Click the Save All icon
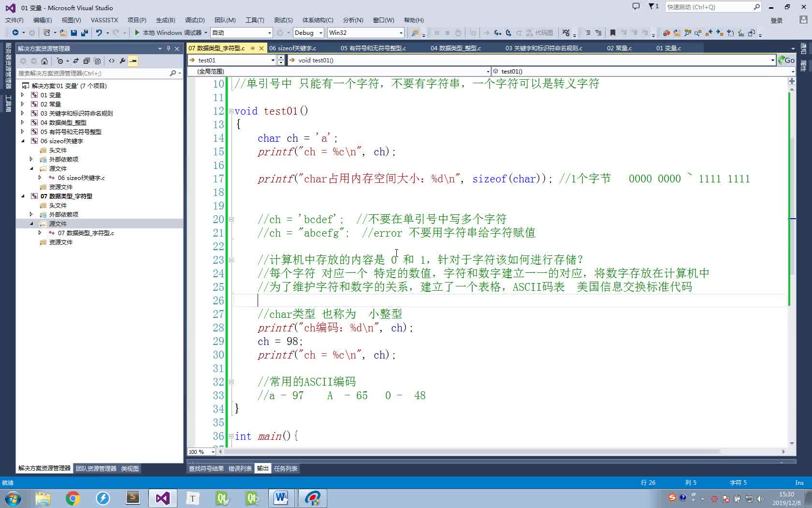Image resolution: width=812 pixels, height=508 pixels. coord(85,32)
